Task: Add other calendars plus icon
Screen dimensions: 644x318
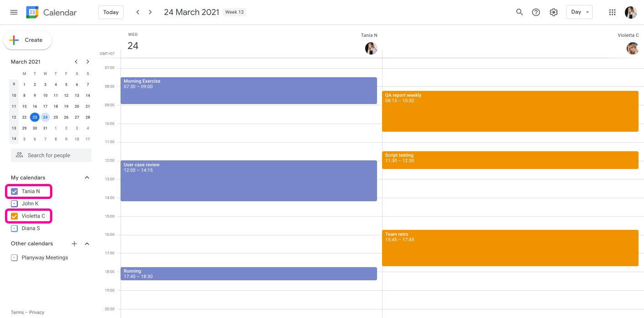Action: point(75,243)
